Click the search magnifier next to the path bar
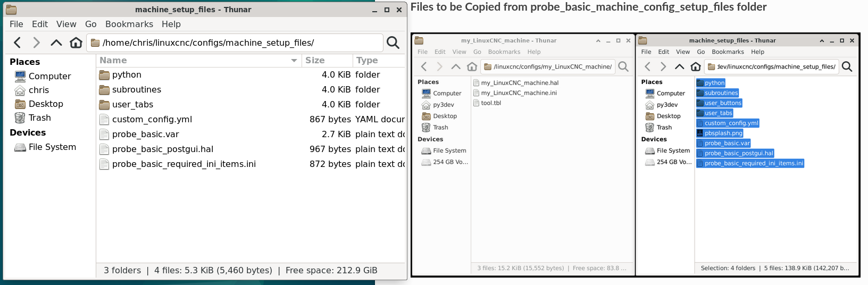Image resolution: width=868 pixels, height=285 pixels. click(393, 43)
